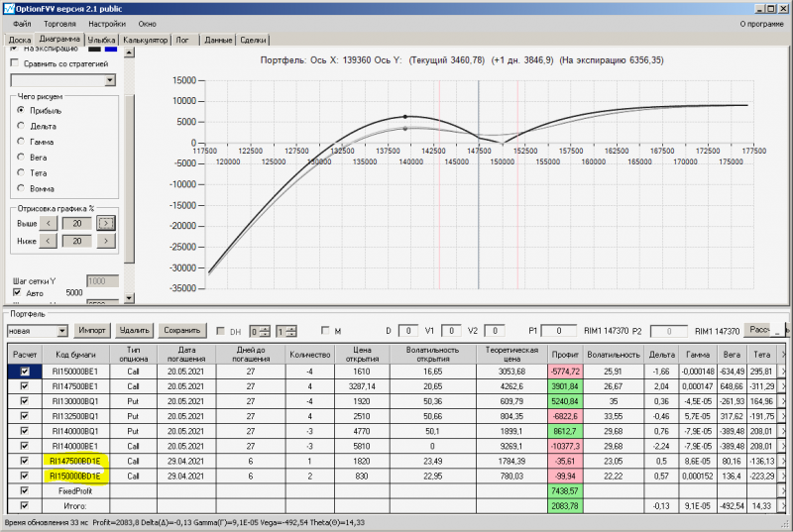Screen dimensions: 793x532
Task: Select the Вомма radio button
Action: tap(21, 188)
